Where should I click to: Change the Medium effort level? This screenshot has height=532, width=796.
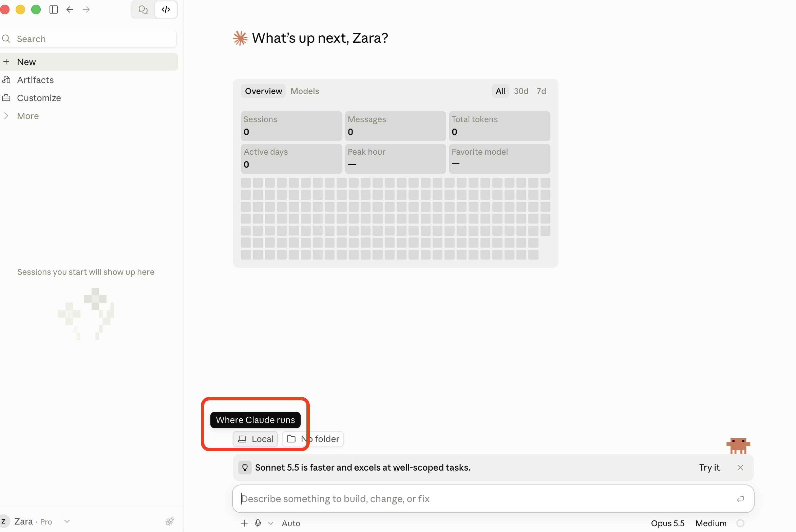pos(711,523)
